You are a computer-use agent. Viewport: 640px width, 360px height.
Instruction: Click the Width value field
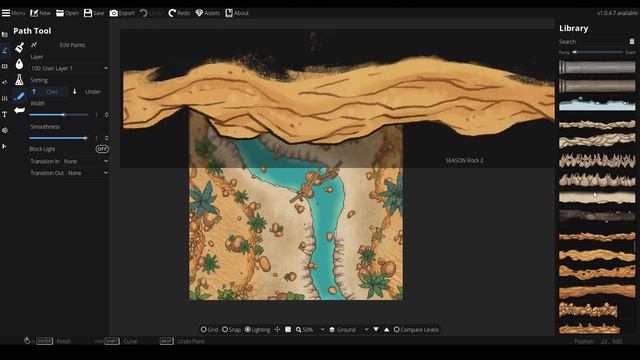(x=96, y=115)
